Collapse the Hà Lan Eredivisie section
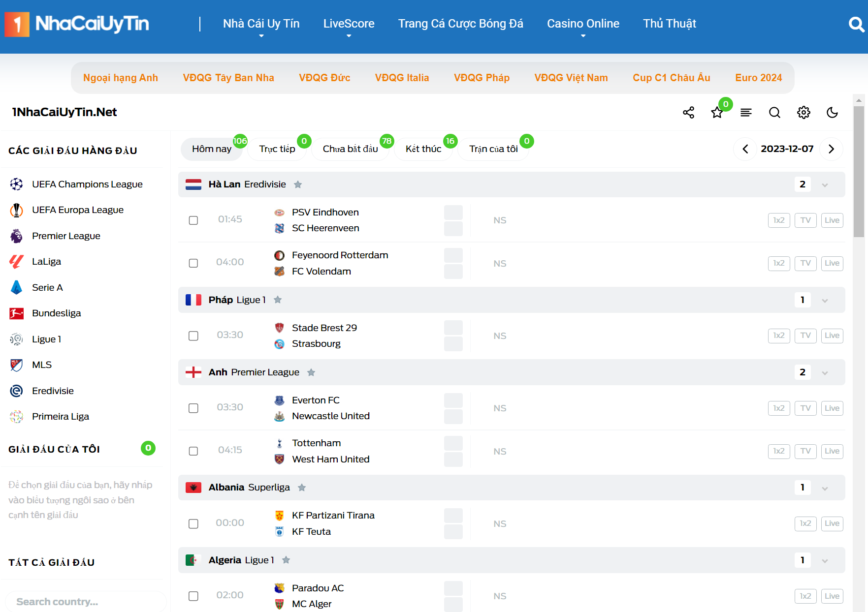The image size is (868, 612). point(825,185)
